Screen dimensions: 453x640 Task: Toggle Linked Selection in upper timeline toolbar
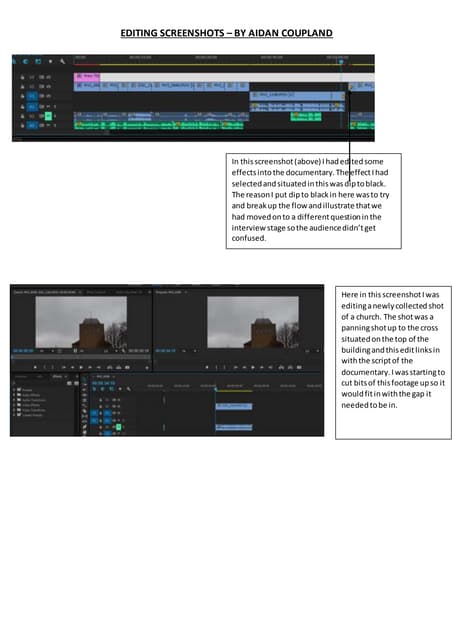[38, 61]
